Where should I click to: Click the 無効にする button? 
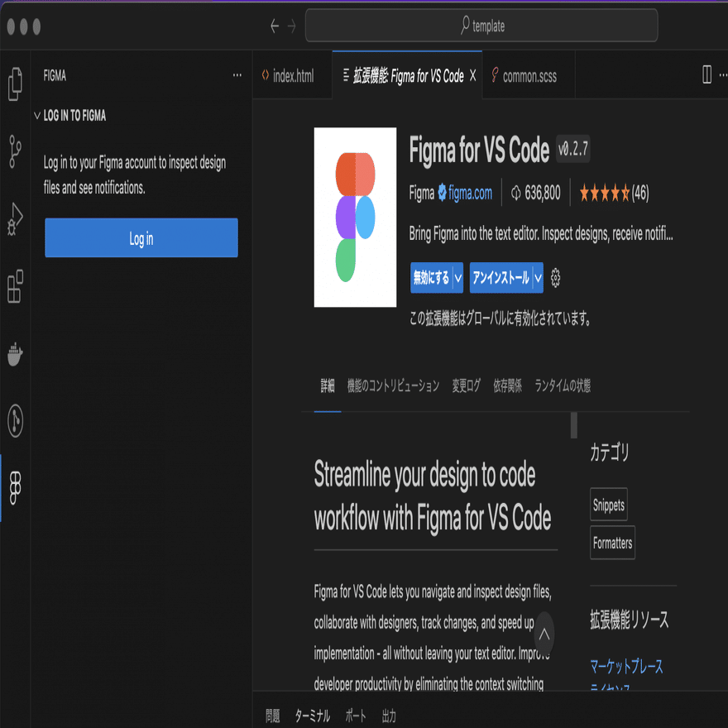pos(431,278)
